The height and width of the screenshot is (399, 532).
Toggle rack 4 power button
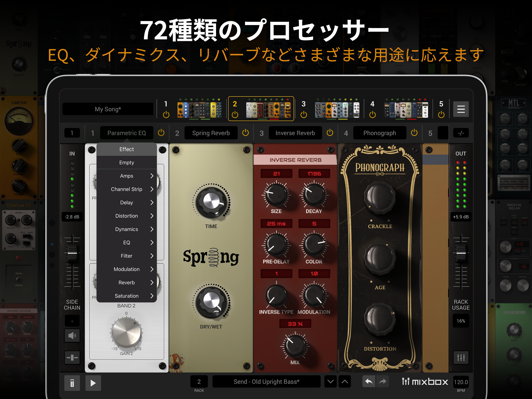point(372,115)
